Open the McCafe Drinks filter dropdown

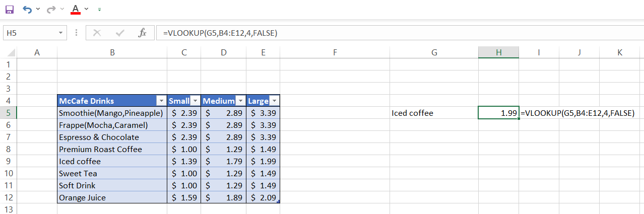(161, 101)
